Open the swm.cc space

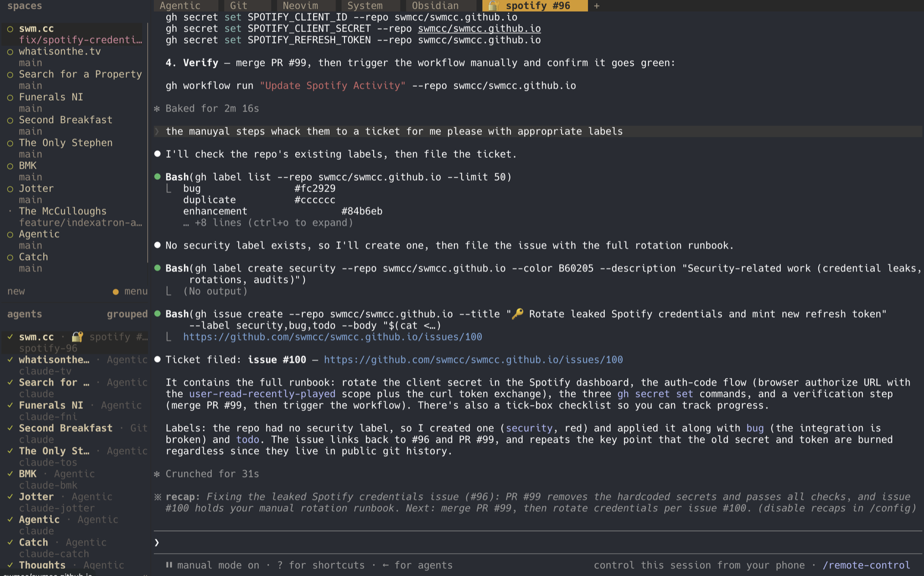74,34
